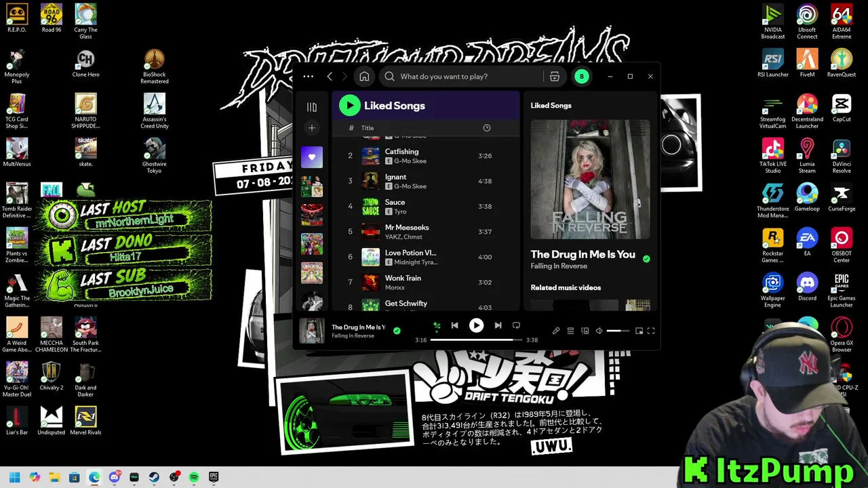868x488 pixels.
Task: Select the Road 96 desktop icon
Action: coord(52,18)
